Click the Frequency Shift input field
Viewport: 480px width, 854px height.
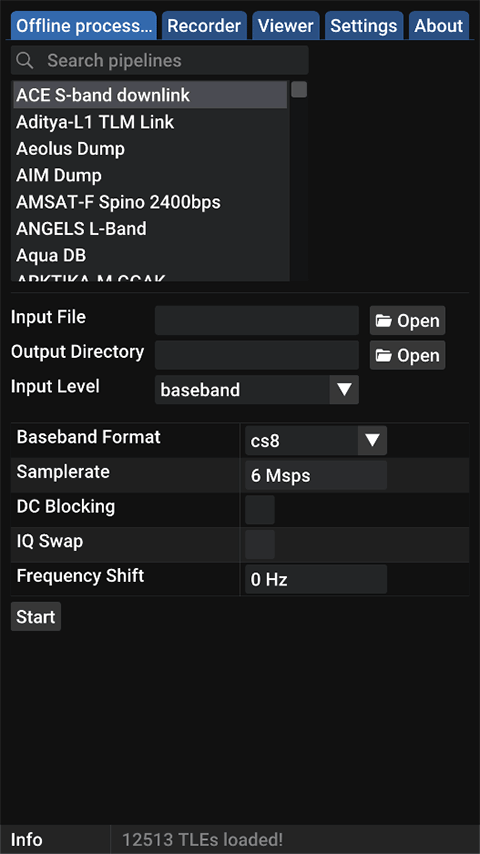click(316, 580)
